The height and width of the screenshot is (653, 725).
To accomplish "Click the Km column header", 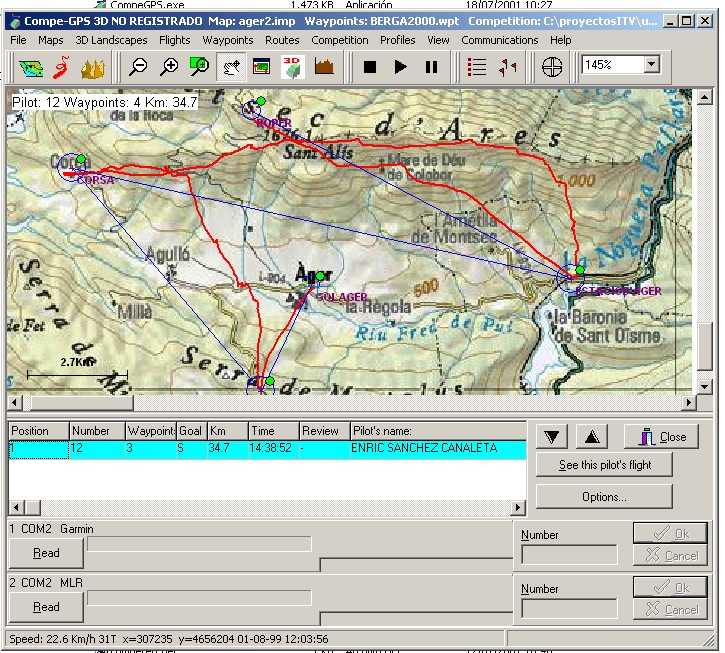I will (x=227, y=431).
